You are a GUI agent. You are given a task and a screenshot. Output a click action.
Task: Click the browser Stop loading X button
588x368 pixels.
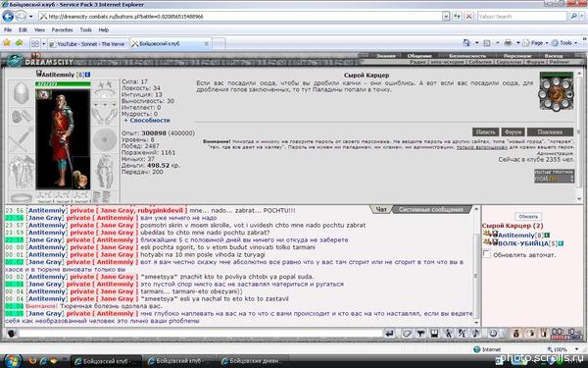pyautogui.click(x=468, y=16)
